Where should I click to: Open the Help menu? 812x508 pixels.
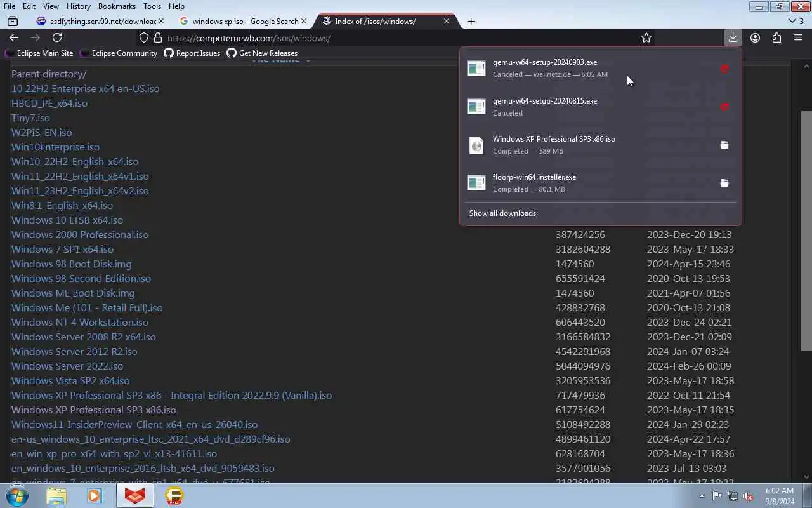click(x=176, y=6)
